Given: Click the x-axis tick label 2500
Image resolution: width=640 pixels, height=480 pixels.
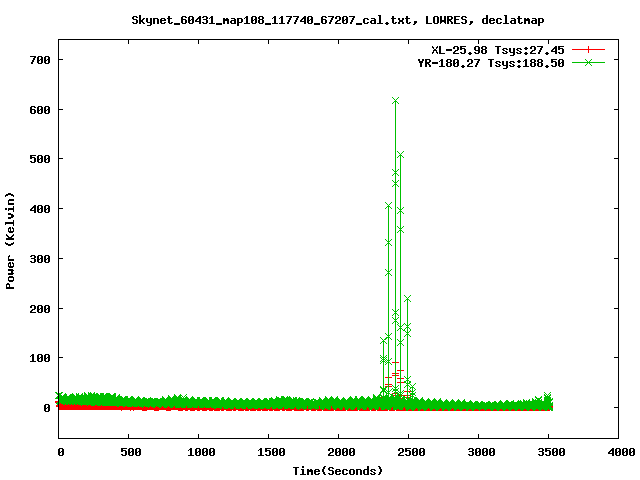Looking at the screenshot, I should pos(411,452).
